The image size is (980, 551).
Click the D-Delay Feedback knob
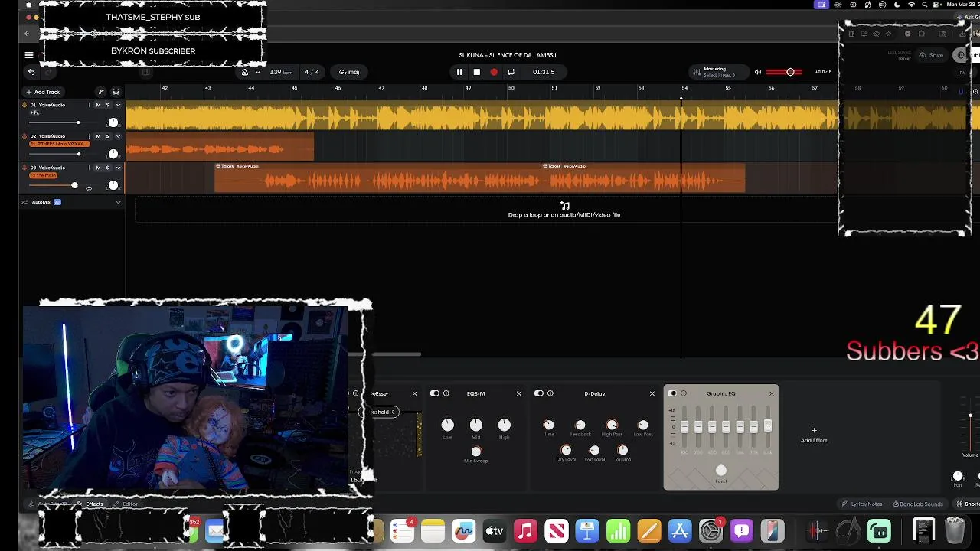pyautogui.click(x=580, y=425)
